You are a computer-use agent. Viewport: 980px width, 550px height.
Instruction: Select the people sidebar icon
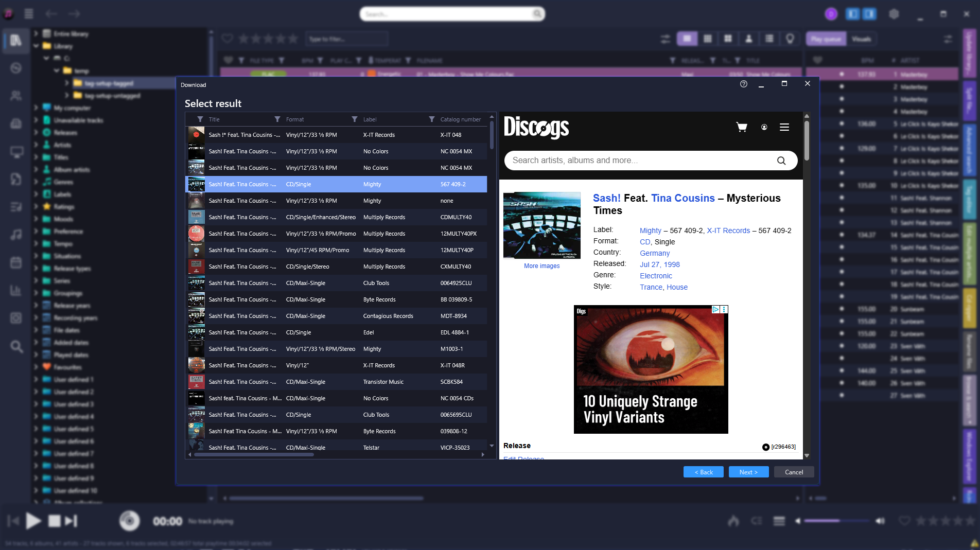[x=16, y=96]
